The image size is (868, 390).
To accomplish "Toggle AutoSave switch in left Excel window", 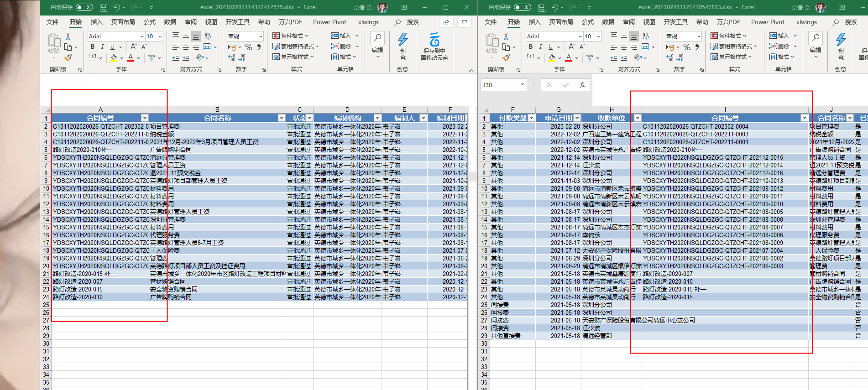I will (84, 7).
